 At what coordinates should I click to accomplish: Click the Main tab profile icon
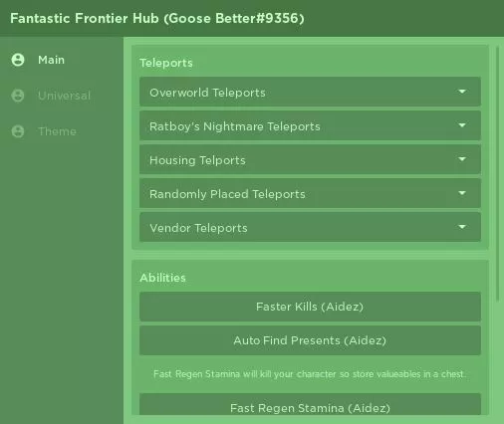18,60
